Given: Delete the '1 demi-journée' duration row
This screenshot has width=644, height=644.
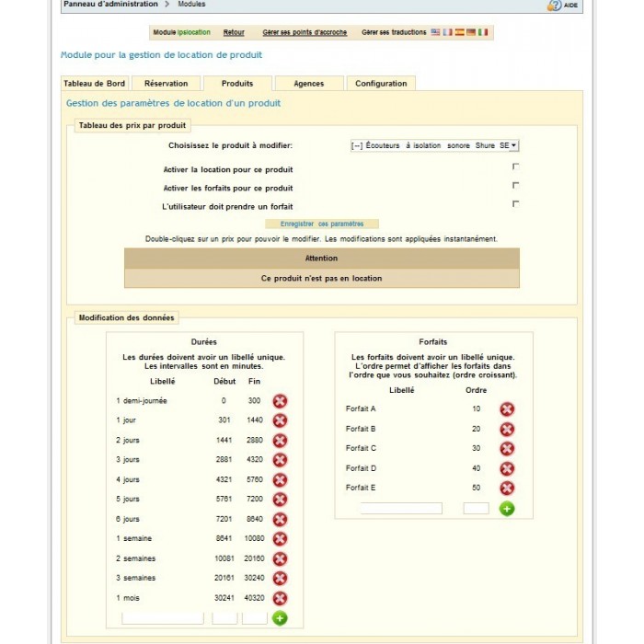Looking at the screenshot, I should 280,401.
